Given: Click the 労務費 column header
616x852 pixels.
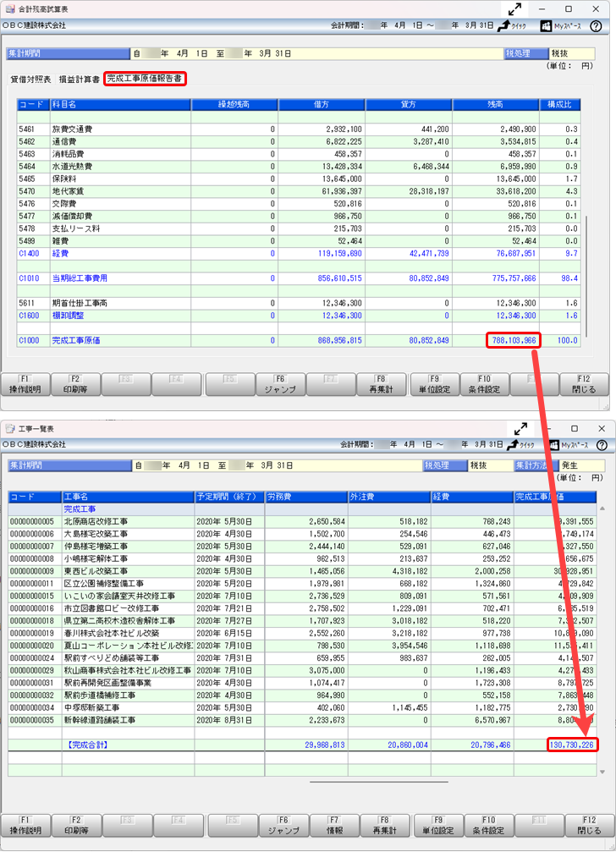Looking at the screenshot, I should pyautogui.click(x=305, y=497).
